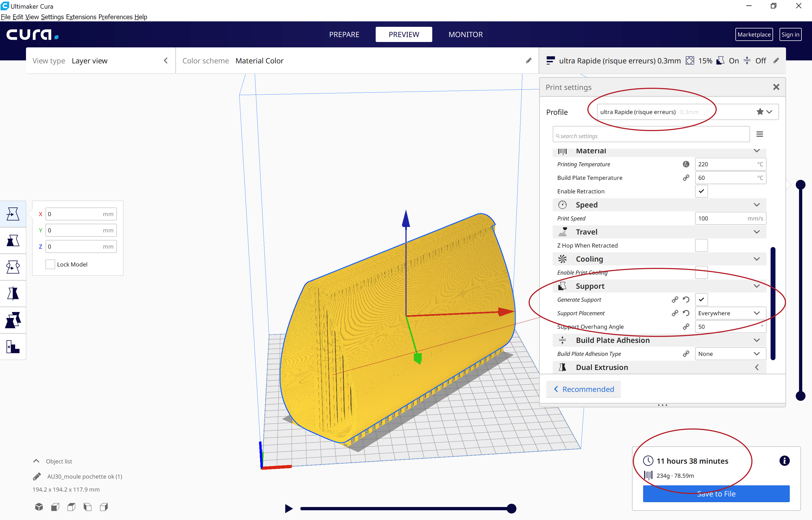
Task: Collapse the Speed section
Action: (659, 205)
